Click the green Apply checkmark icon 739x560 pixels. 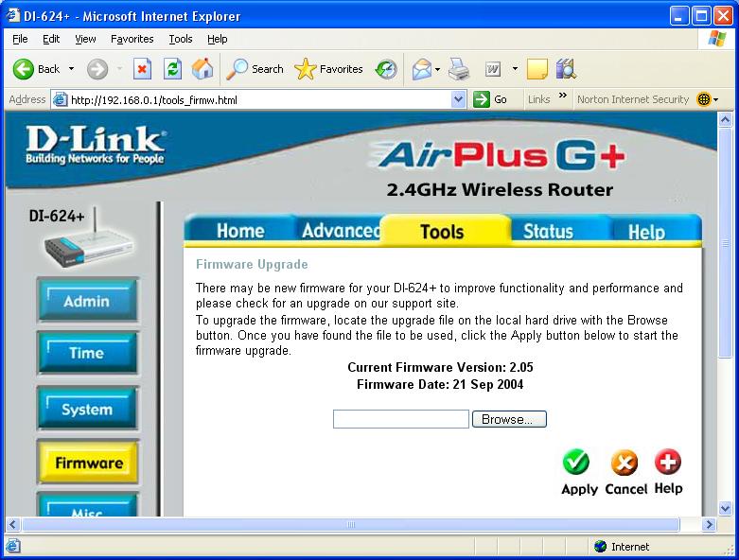576,462
